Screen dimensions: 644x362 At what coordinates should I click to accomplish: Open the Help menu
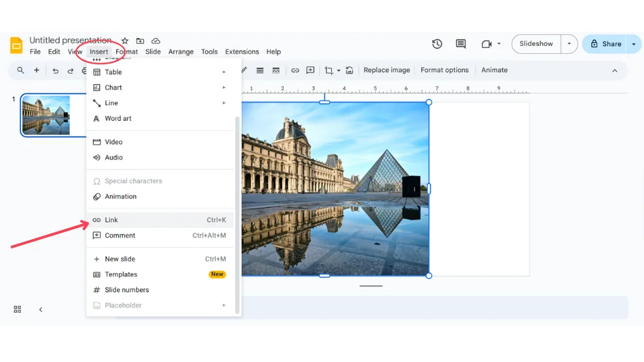(x=273, y=52)
